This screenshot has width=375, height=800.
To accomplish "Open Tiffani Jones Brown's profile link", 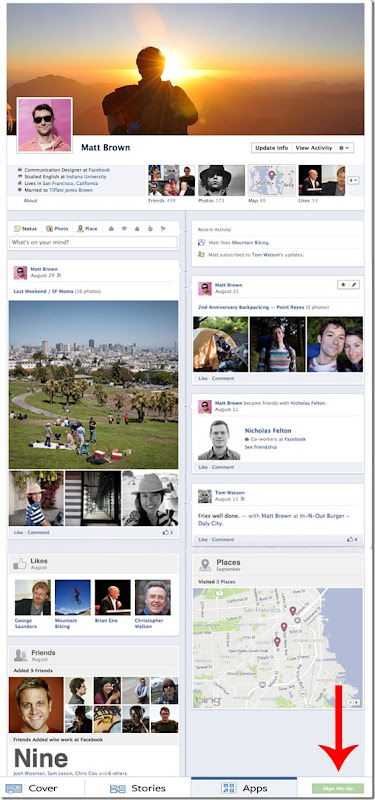I will 70,190.
